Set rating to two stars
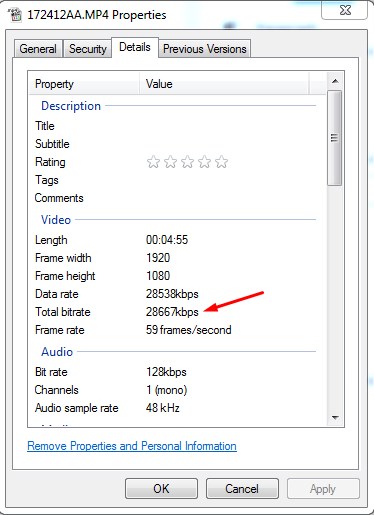The height and width of the screenshot is (515, 374). [170, 162]
